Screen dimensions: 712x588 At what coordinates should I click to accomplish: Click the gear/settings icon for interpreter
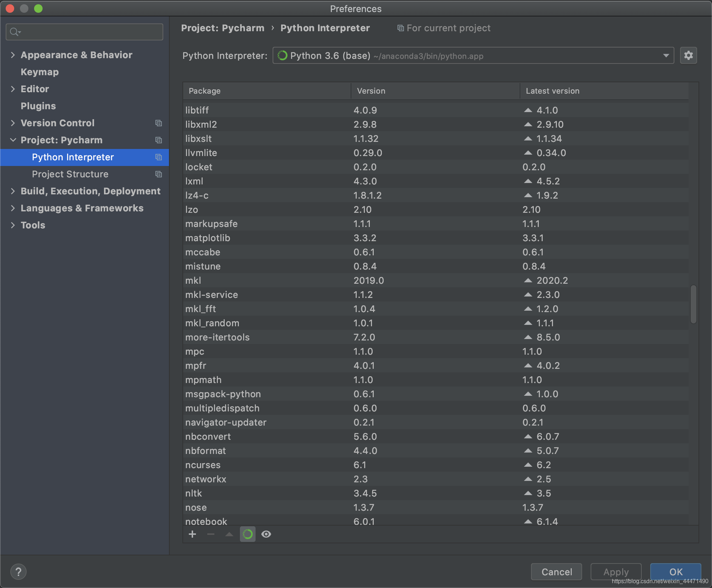[x=689, y=56]
